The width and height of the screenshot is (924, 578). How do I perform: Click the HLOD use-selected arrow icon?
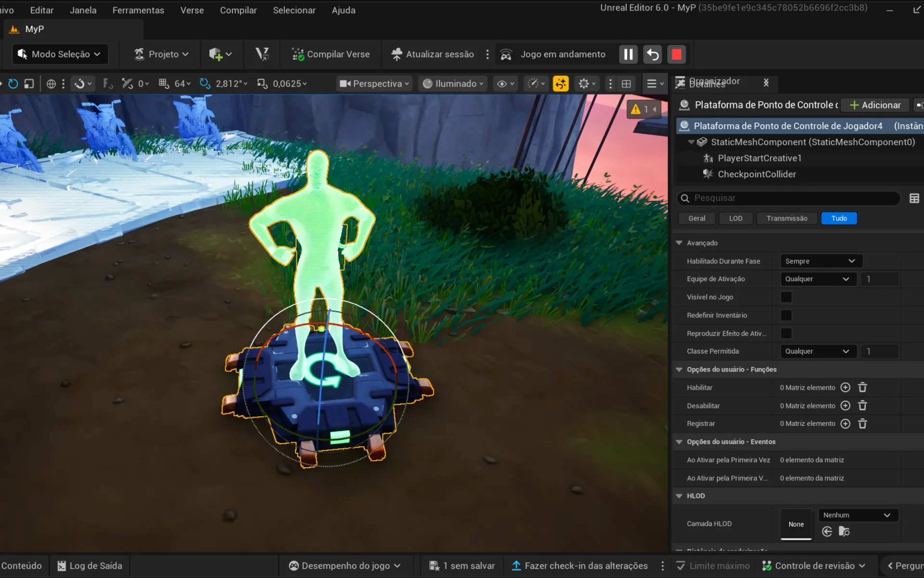pos(827,531)
